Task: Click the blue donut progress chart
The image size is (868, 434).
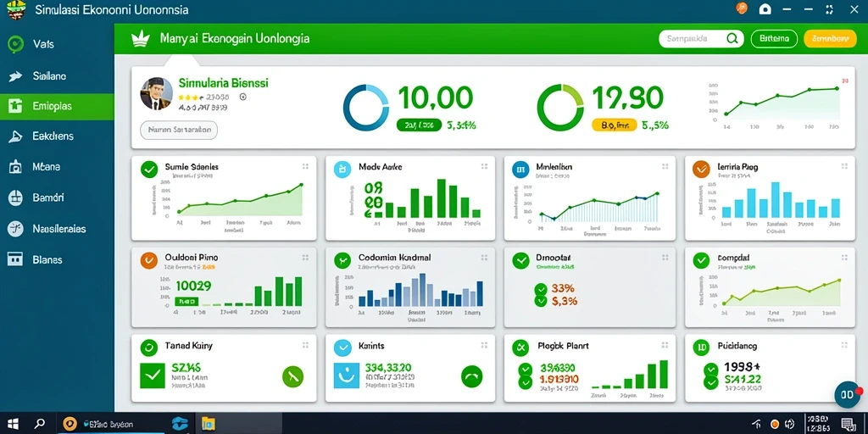Action: [x=365, y=108]
